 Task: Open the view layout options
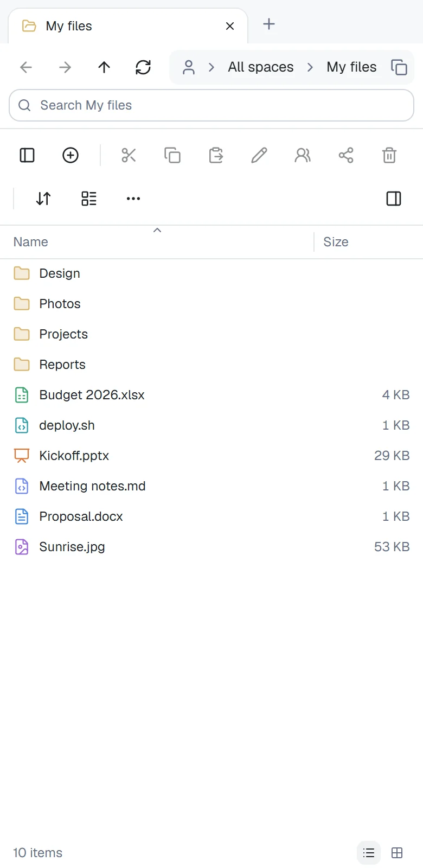[89, 199]
